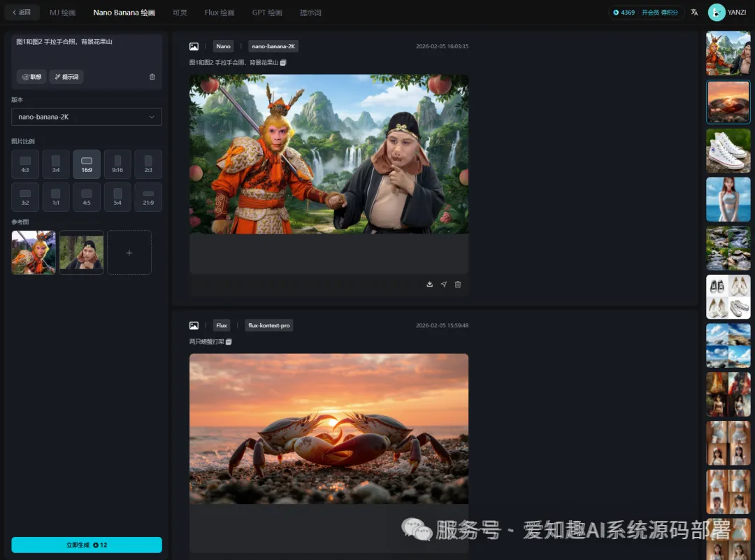Open the crab sunset thumbnail in history sidebar
This screenshot has width=755, height=560.
click(x=728, y=102)
